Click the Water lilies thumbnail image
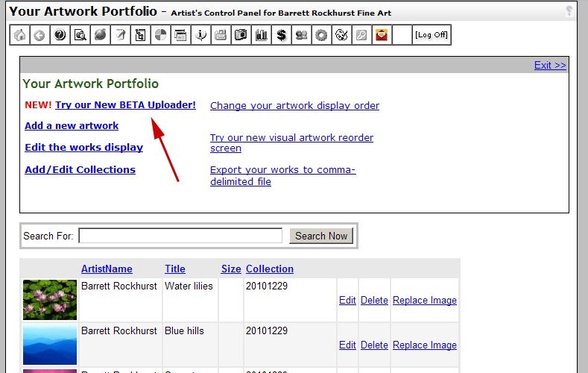 49,300
